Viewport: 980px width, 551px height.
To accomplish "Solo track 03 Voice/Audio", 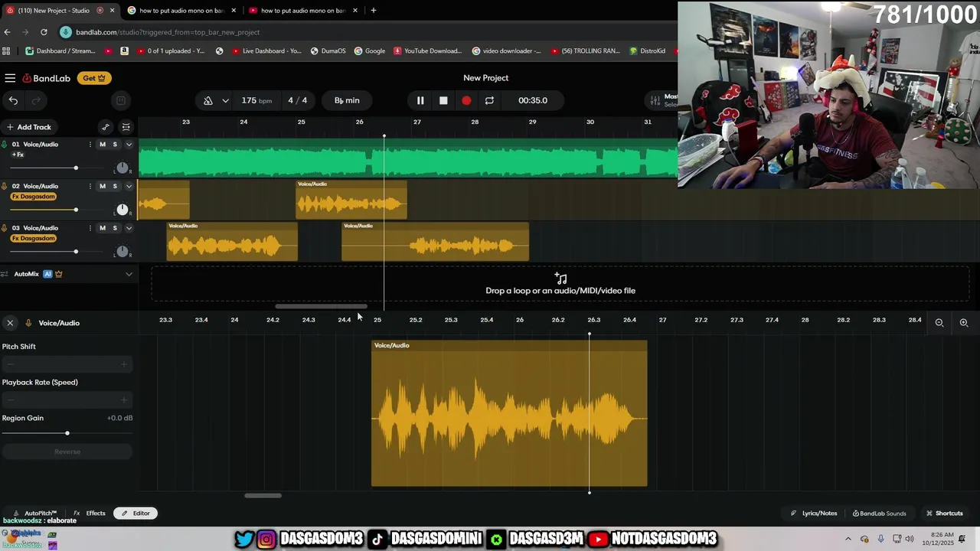I will click(115, 227).
